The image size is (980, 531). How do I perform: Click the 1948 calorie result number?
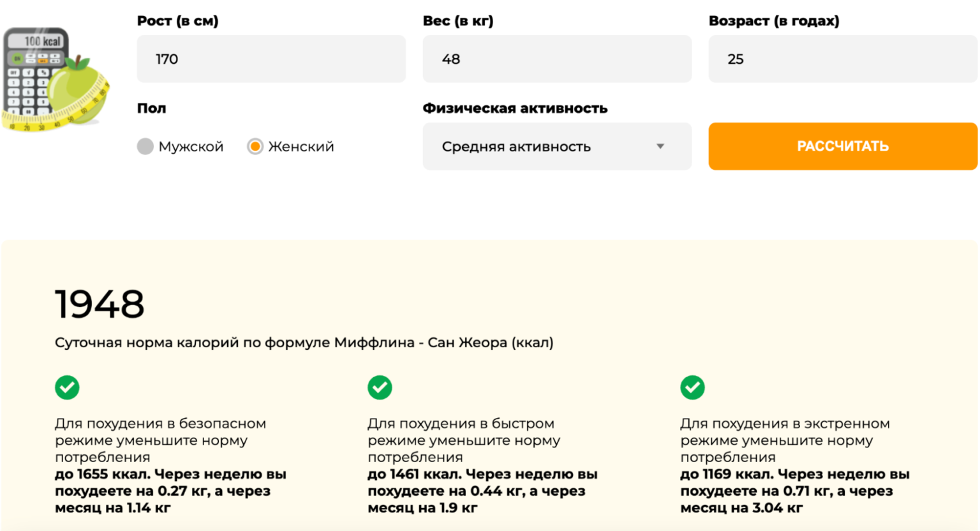point(100,304)
